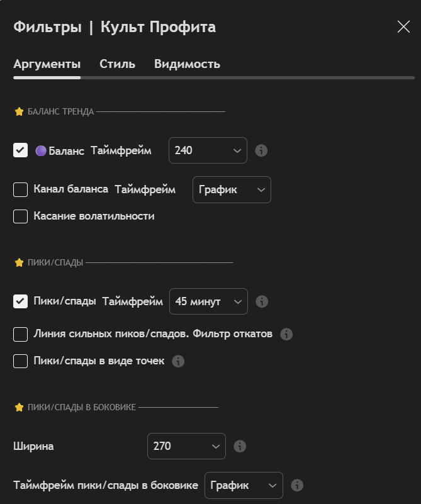Viewport: 421px width, 504px height.
Task: Click the purple circle Баланс icon
Action: tap(41, 151)
